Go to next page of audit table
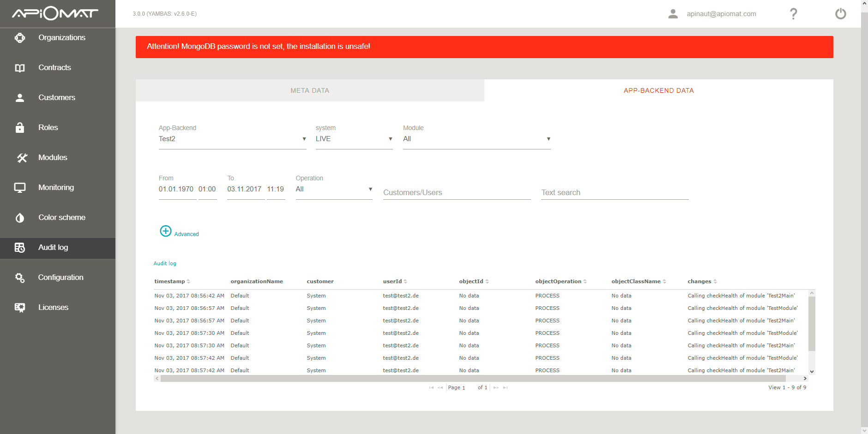 [496, 388]
